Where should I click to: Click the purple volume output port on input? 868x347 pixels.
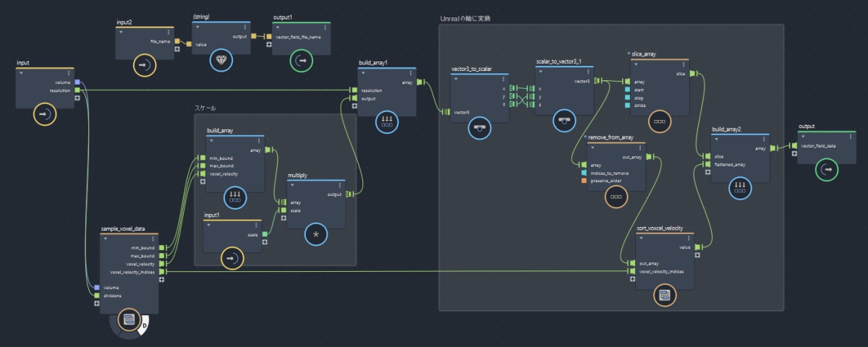pos(78,83)
